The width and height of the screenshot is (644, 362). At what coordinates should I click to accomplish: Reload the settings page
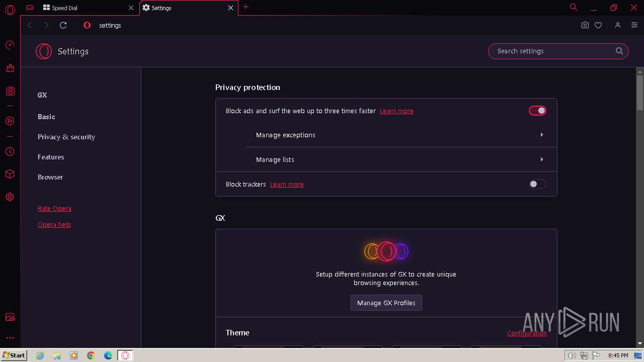(x=63, y=25)
